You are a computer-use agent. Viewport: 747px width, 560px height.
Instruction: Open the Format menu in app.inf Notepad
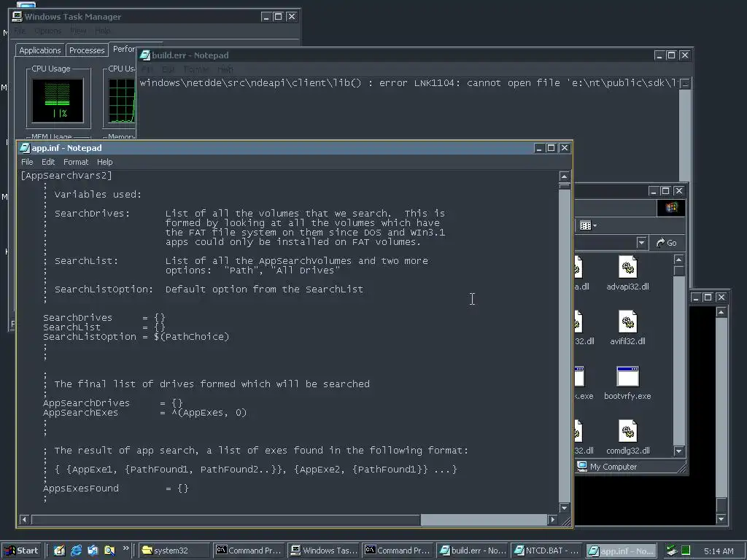pyautogui.click(x=76, y=162)
